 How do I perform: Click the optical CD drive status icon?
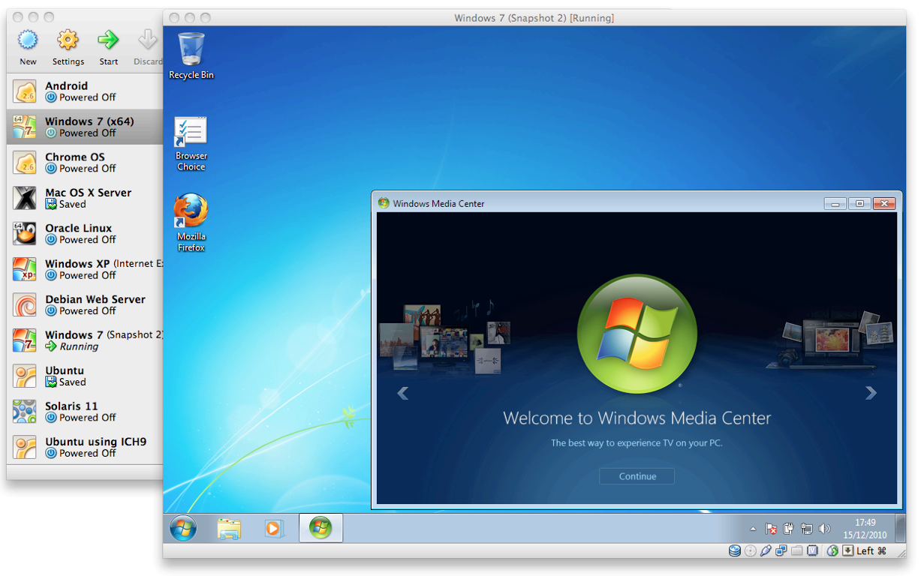coord(751,551)
